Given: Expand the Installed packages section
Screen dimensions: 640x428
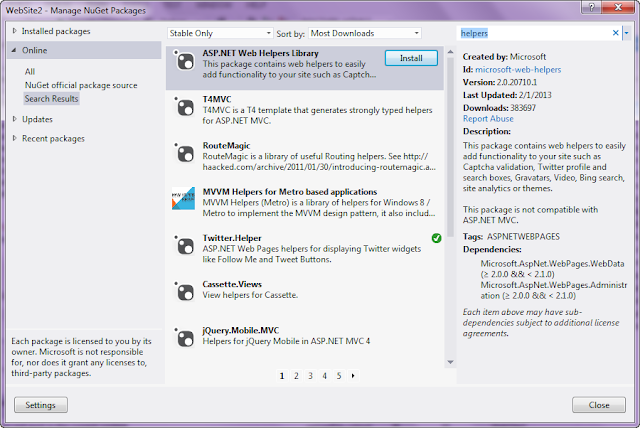Looking at the screenshot, I should [x=15, y=31].
